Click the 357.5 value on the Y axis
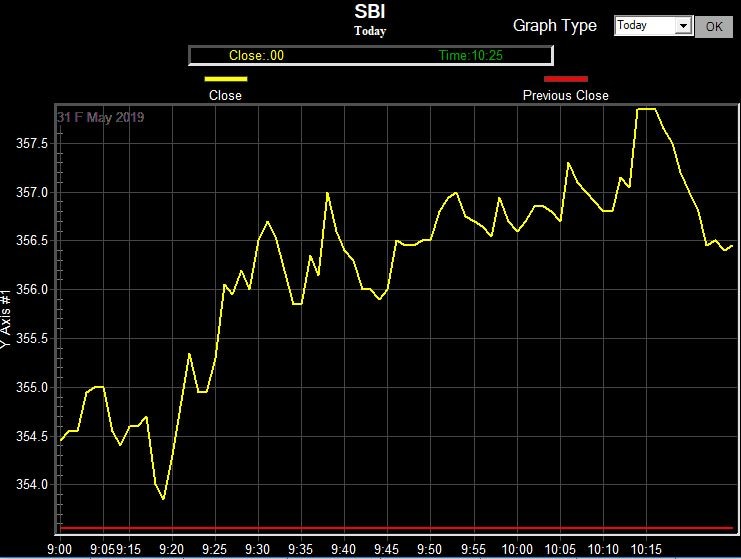This screenshot has height=559, width=741. tap(32, 143)
